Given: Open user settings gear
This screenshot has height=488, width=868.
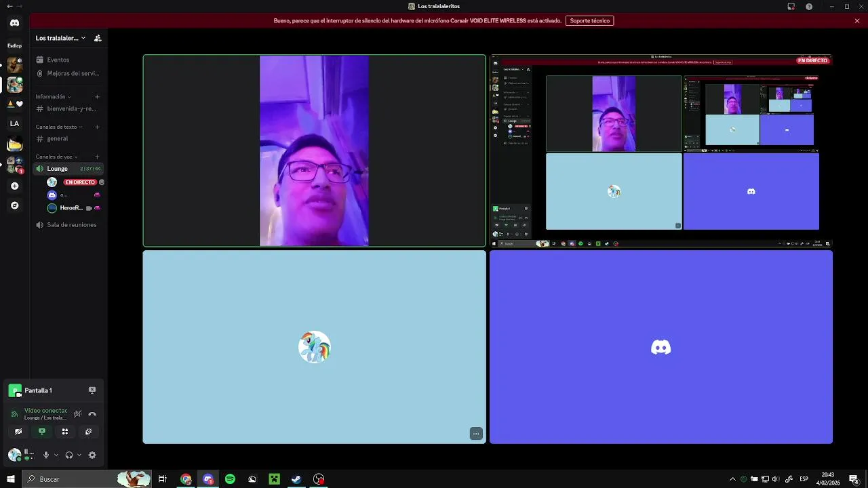Looking at the screenshot, I should [x=92, y=455].
